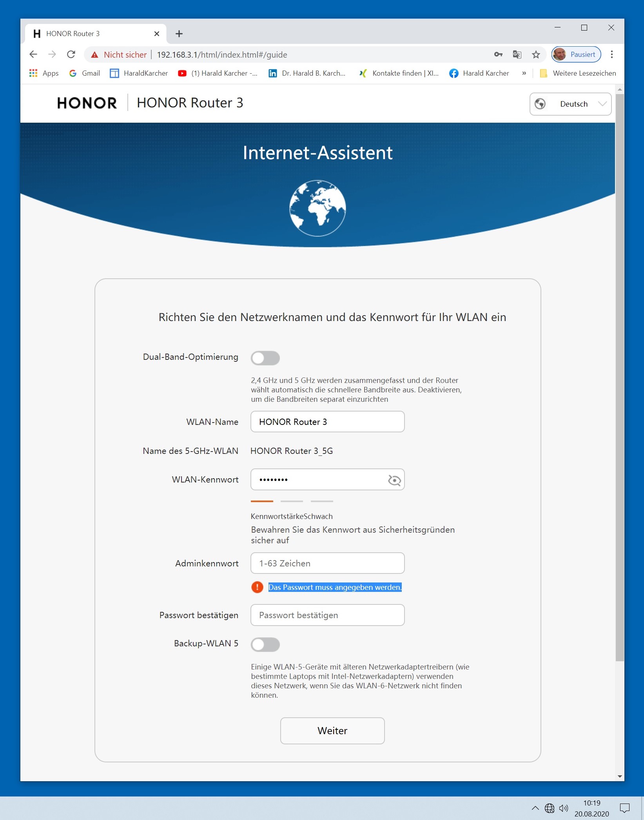Click the address bar URL

pos(222,54)
